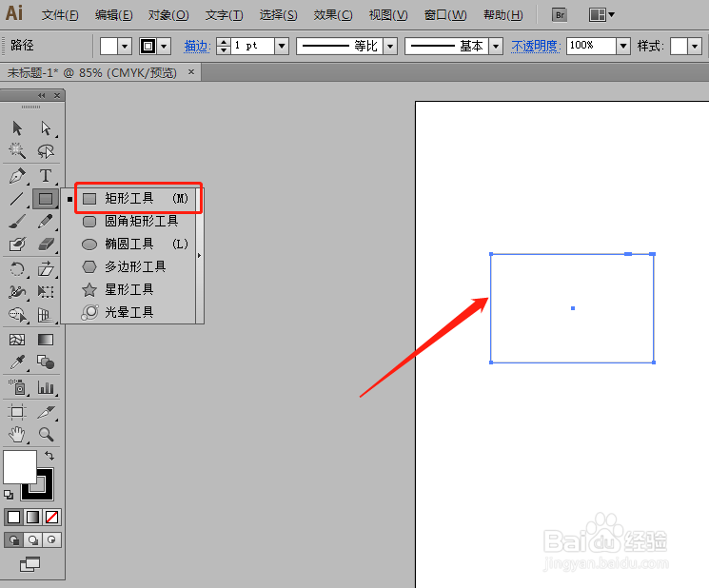Select the Type tool

pos(46,175)
